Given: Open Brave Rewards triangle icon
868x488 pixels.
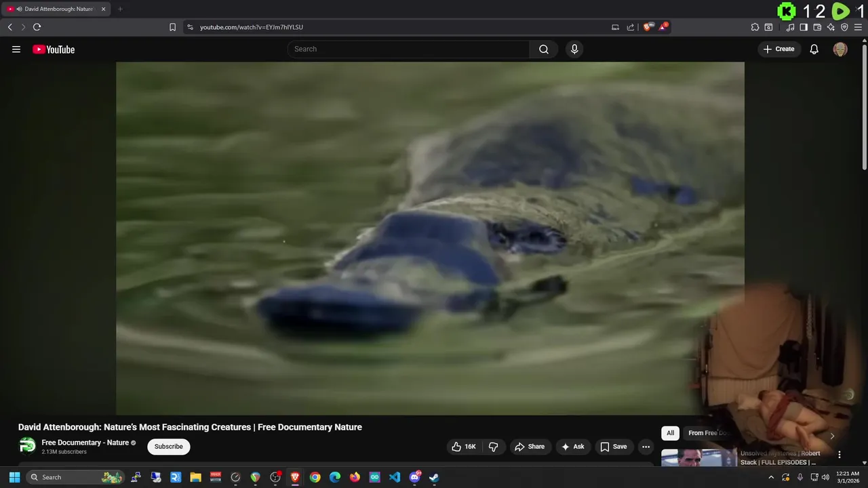Looking at the screenshot, I should pyautogui.click(x=663, y=27).
